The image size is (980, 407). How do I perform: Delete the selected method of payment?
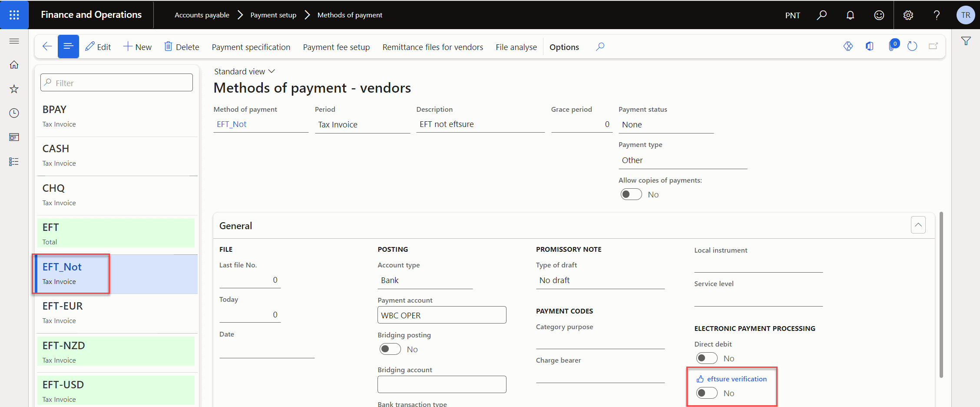click(182, 47)
